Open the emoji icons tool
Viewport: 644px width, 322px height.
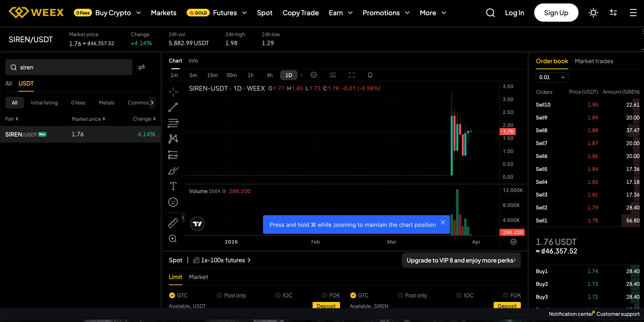(173, 202)
